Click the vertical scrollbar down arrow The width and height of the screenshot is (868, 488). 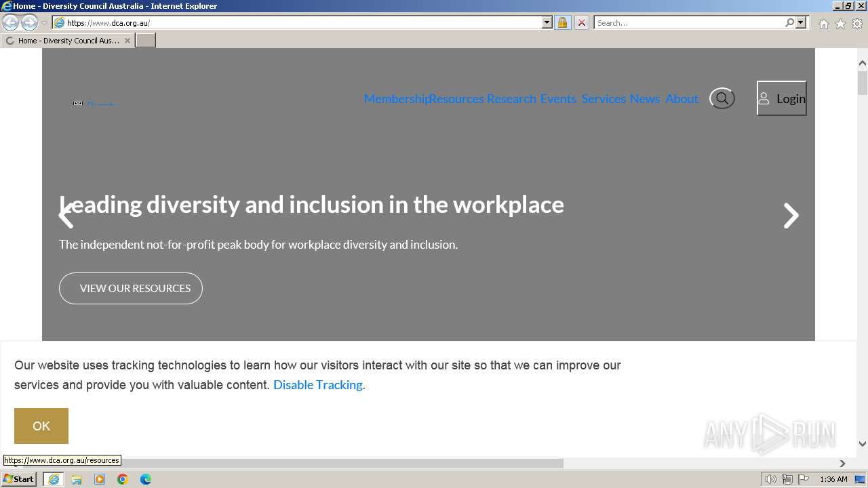tap(863, 444)
